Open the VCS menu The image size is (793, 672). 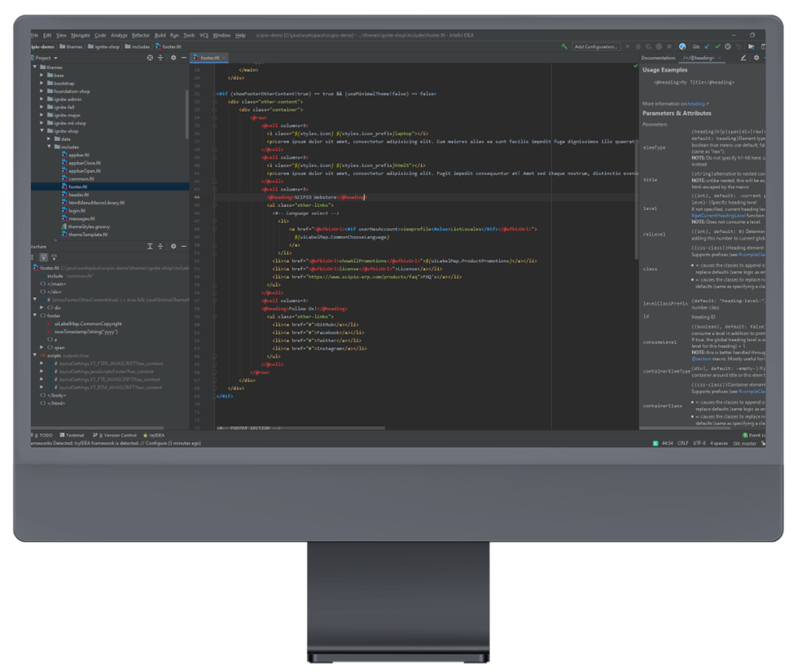click(204, 35)
